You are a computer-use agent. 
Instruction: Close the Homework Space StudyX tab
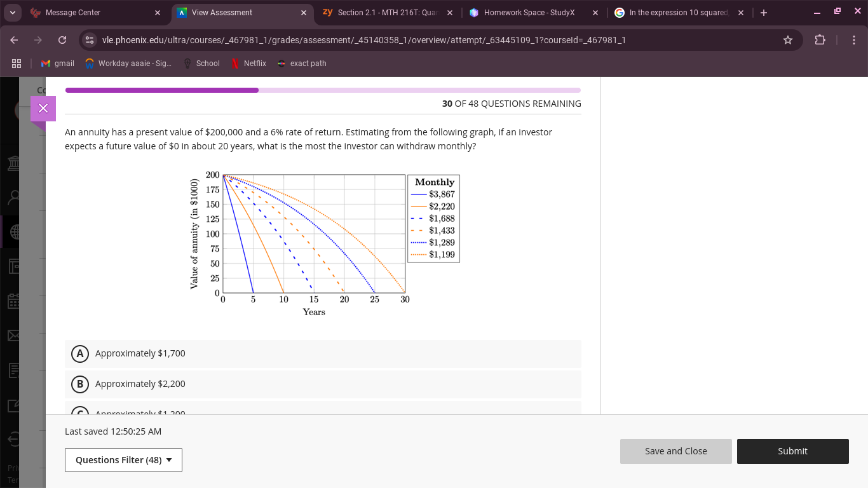595,13
